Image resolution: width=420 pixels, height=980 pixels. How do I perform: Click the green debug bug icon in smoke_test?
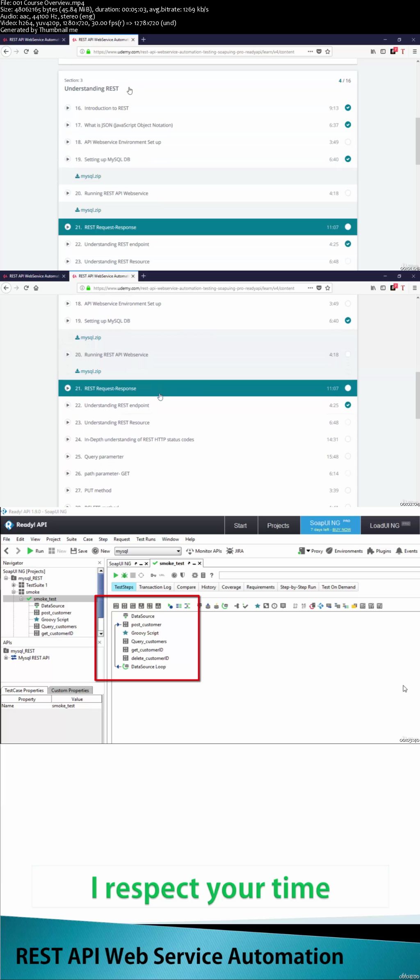pos(124,575)
